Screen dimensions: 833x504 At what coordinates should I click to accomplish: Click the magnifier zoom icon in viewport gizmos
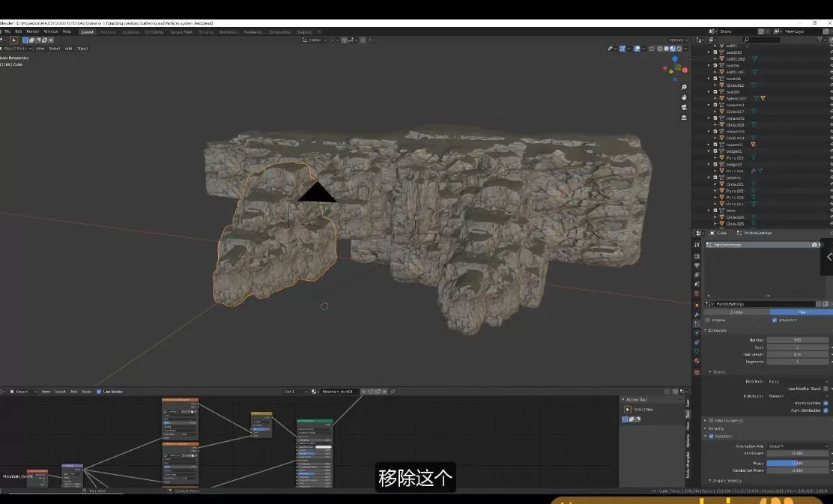[684, 87]
